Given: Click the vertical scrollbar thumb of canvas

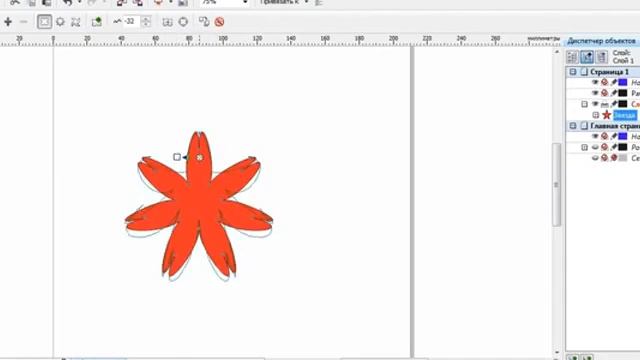Looking at the screenshot, I should pyautogui.click(x=557, y=185).
